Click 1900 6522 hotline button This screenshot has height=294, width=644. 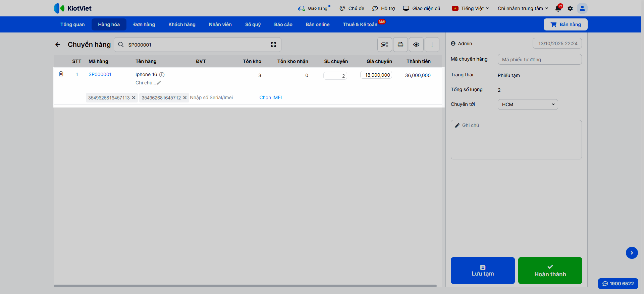[x=618, y=284]
